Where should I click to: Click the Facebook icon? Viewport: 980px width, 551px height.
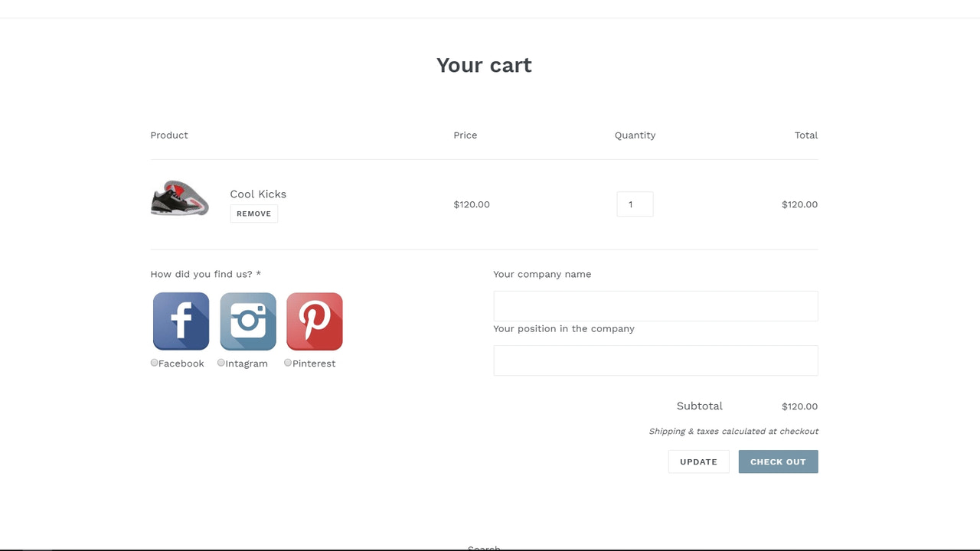coord(181,321)
